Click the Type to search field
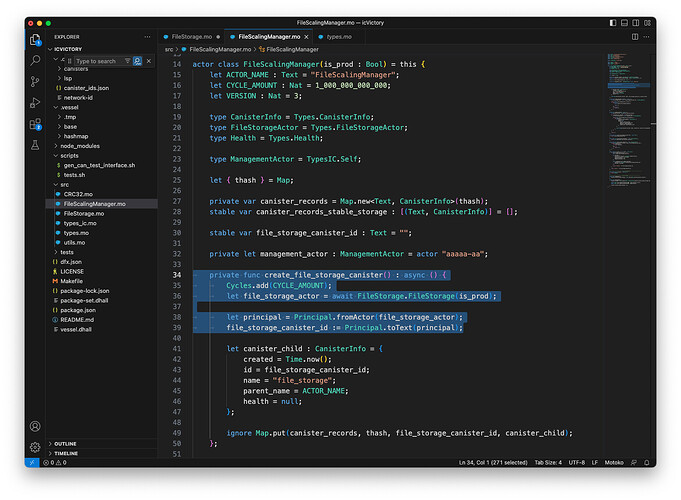 click(x=99, y=61)
